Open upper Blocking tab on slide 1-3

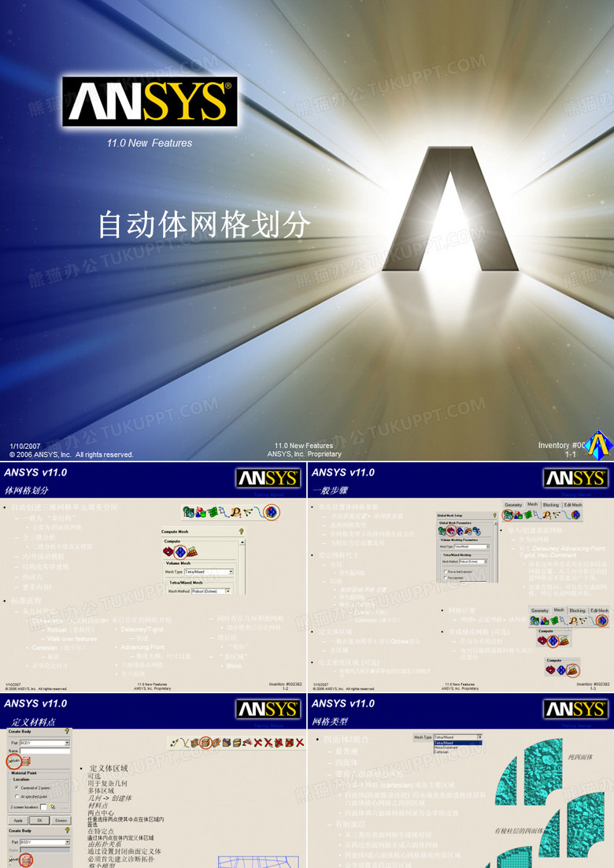(x=551, y=505)
